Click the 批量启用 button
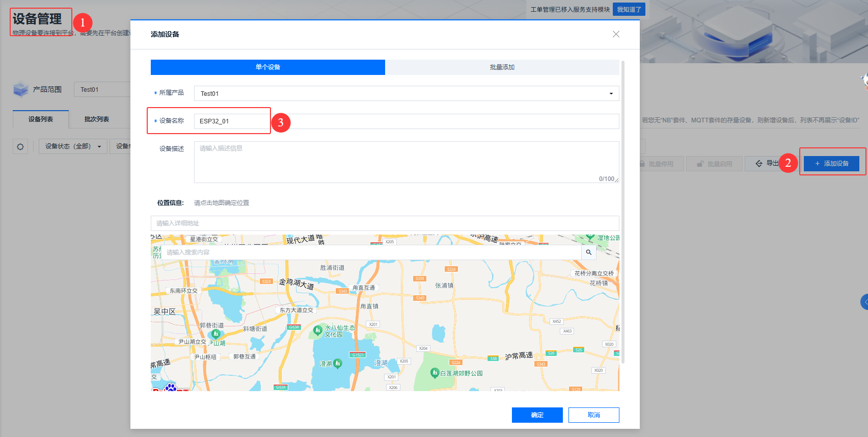Viewport: 868px width, 437px height. coord(714,164)
